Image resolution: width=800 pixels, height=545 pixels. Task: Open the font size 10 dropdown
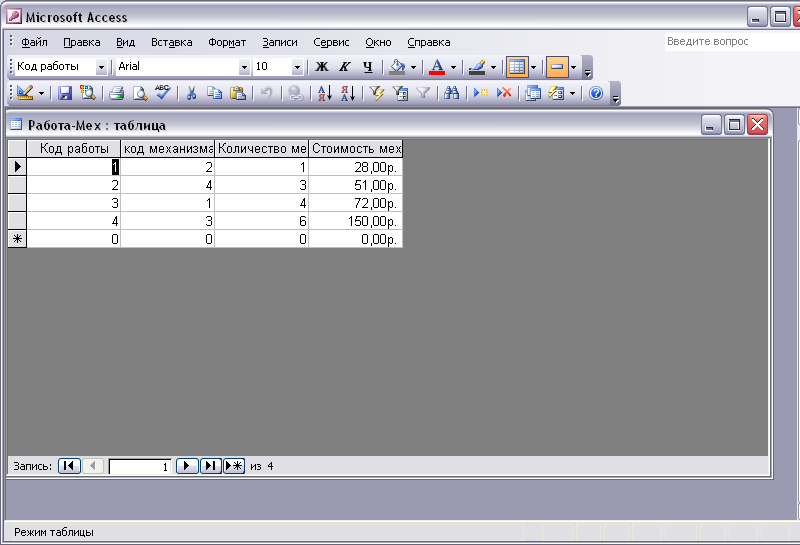[x=297, y=67]
